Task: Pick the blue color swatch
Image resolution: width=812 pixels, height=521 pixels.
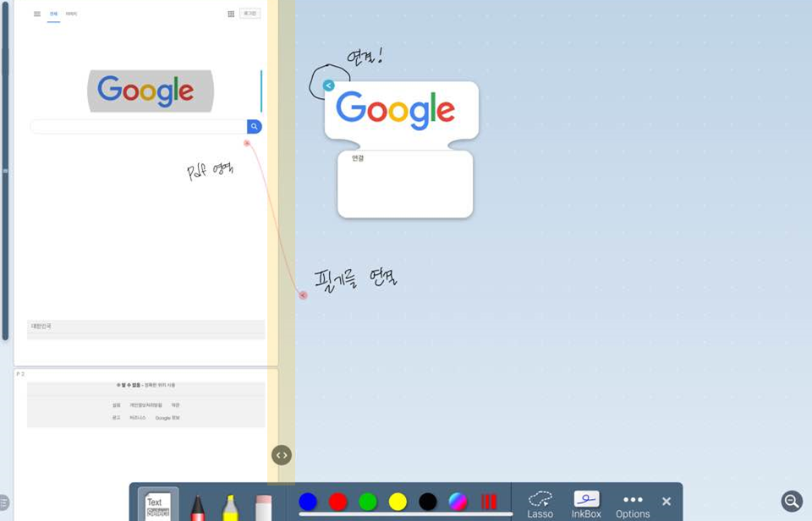Action: (x=308, y=502)
